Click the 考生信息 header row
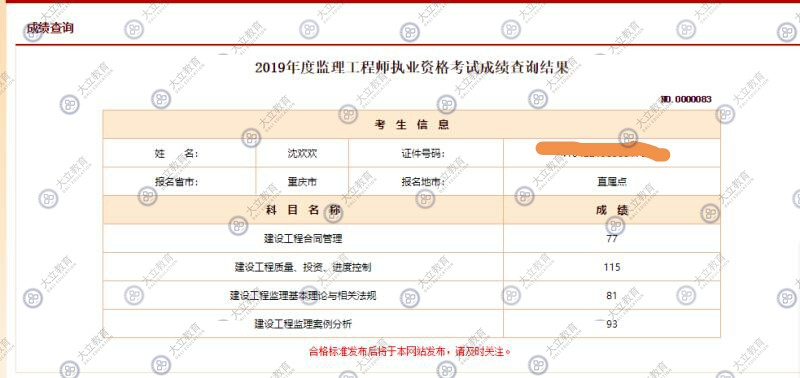This screenshot has height=378, width=800. (411, 124)
